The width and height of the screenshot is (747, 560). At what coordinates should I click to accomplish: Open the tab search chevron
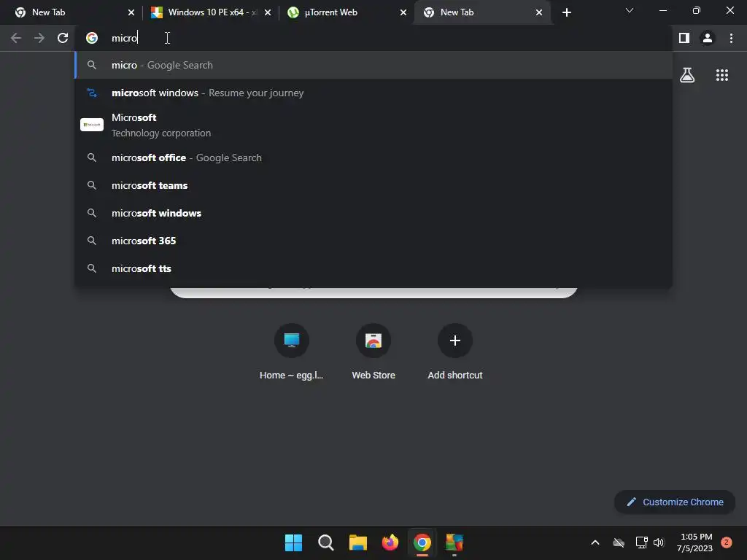pyautogui.click(x=630, y=10)
